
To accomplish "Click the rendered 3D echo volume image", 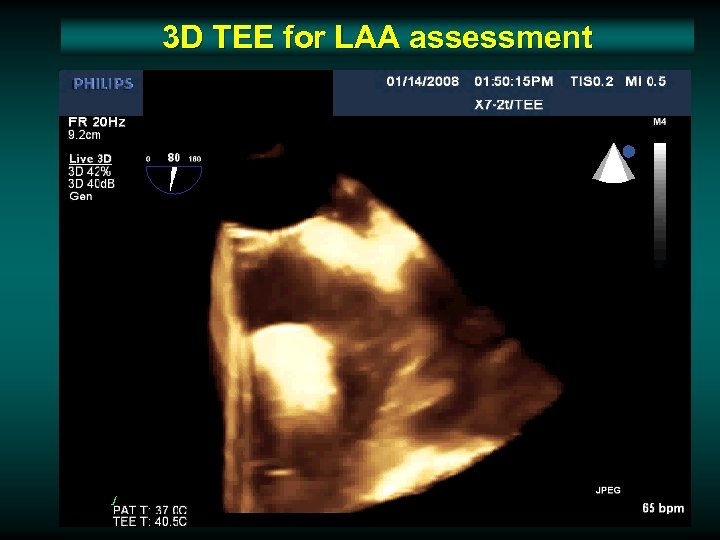I will point(386,344).
